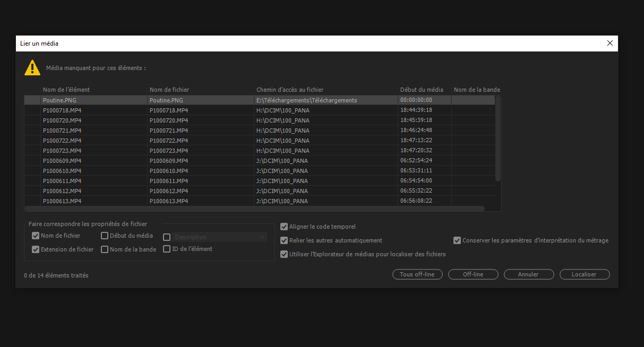Click the media start time 00:00:00:00

(x=416, y=100)
